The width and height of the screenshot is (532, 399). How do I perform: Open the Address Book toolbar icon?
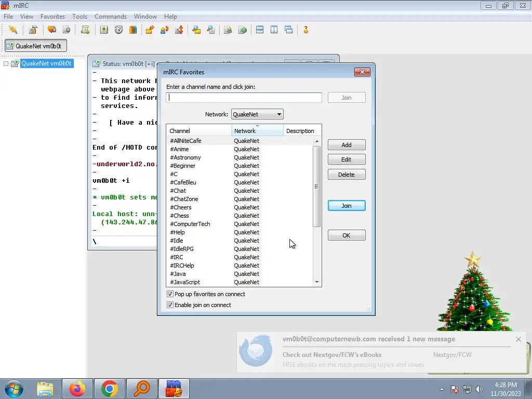[104, 30]
